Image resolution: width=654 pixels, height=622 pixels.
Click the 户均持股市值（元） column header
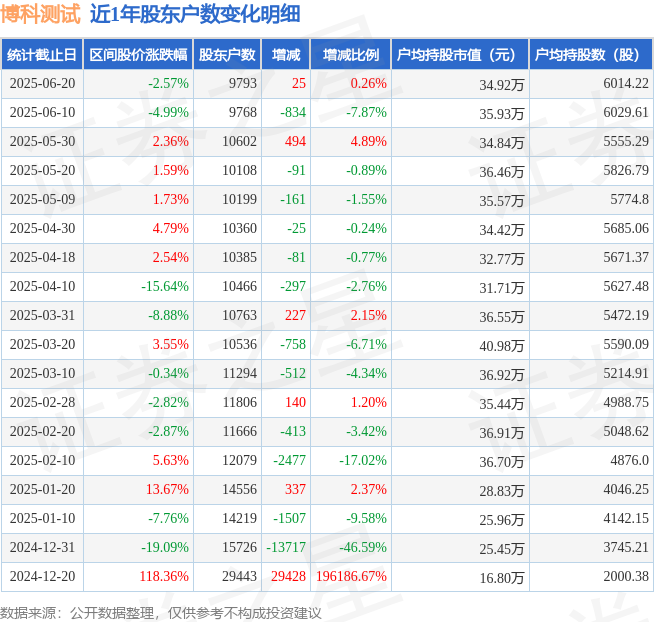pyautogui.click(x=460, y=55)
